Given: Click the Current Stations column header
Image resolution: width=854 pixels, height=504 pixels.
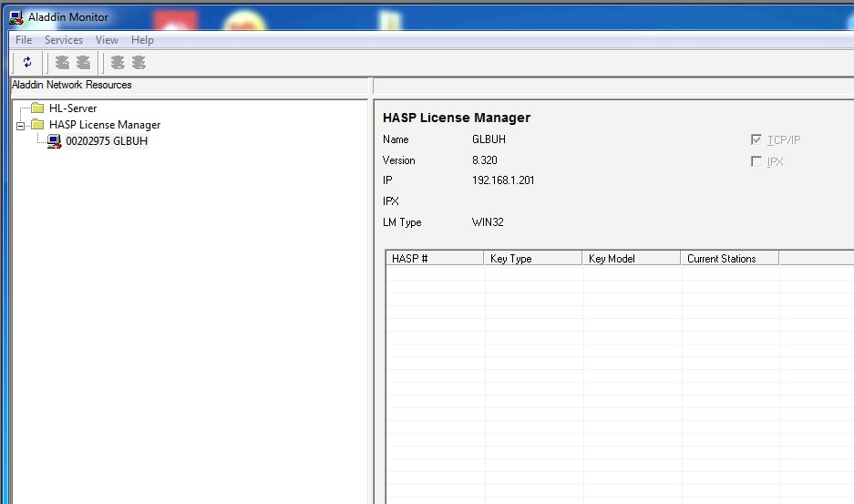Looking at the screenshot, I should tap(730, 258).
